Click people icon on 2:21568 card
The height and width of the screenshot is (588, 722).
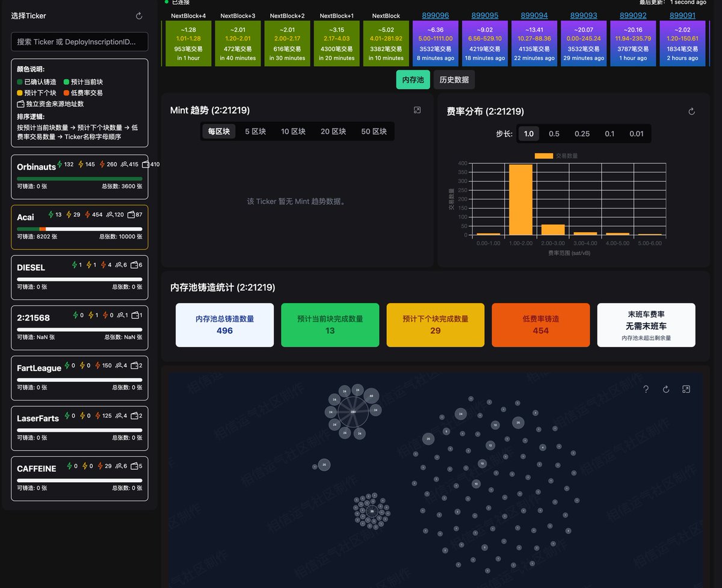coord(120,315)
